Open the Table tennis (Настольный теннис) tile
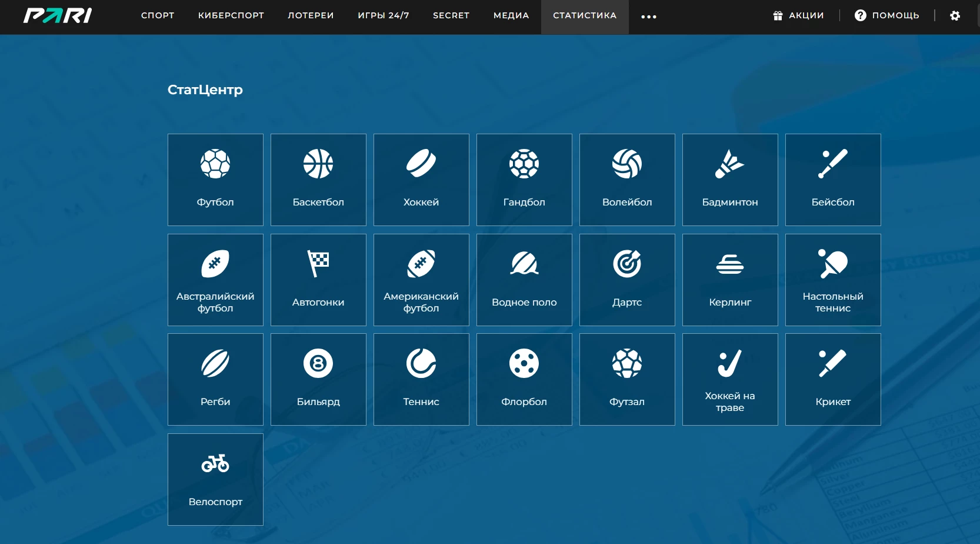This screenshot has width=980, height=544. [x=833, y=280]
